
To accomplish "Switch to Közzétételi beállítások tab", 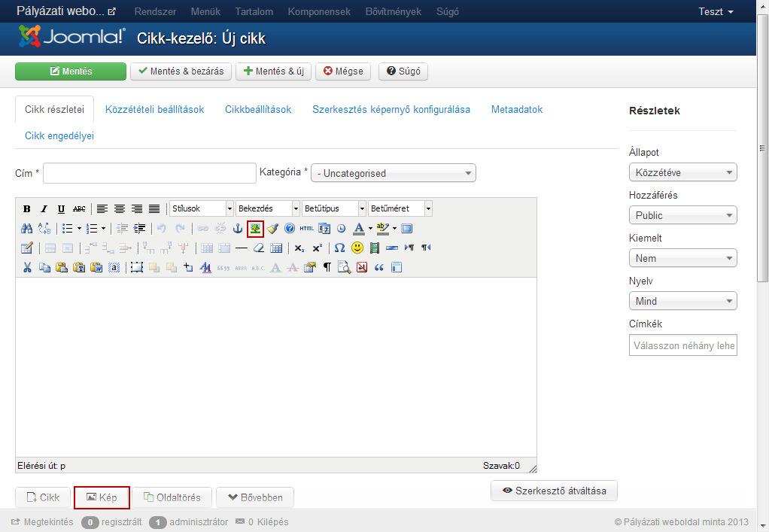I will coord(154,109).
